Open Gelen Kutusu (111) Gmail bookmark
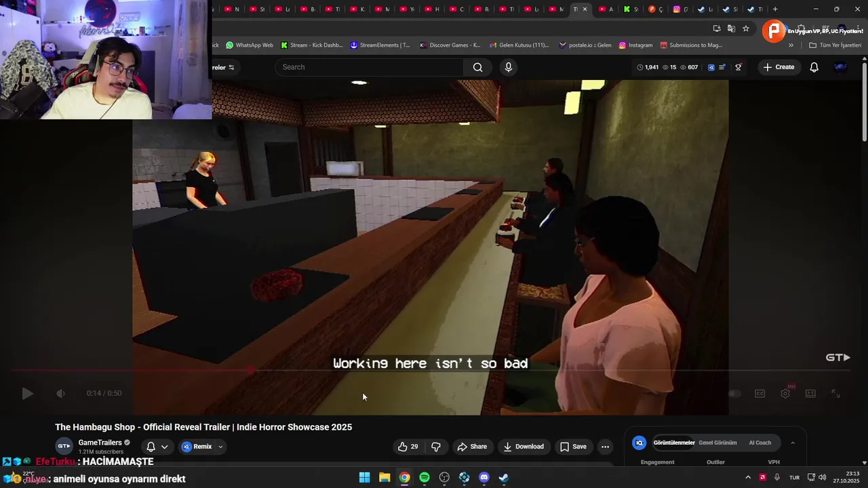The width and height of the screenshot is (868, 488). (519, 45)
